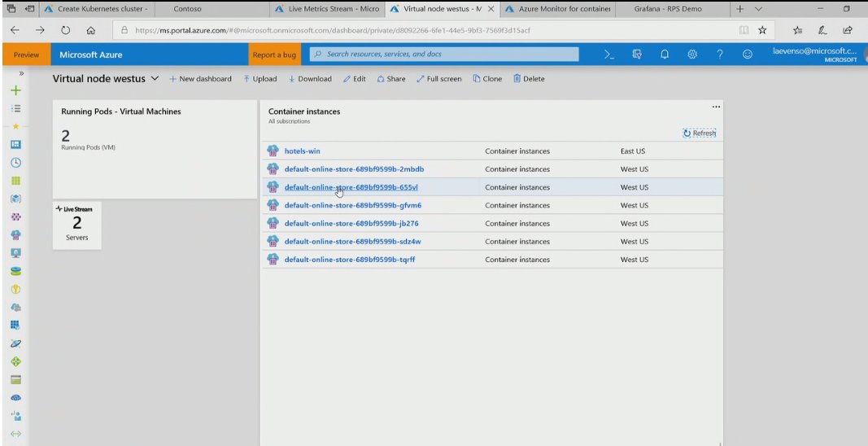868x446 pixels.
Task: Open the cube Resource groups icon in sidebar
Action: [16, 199]
